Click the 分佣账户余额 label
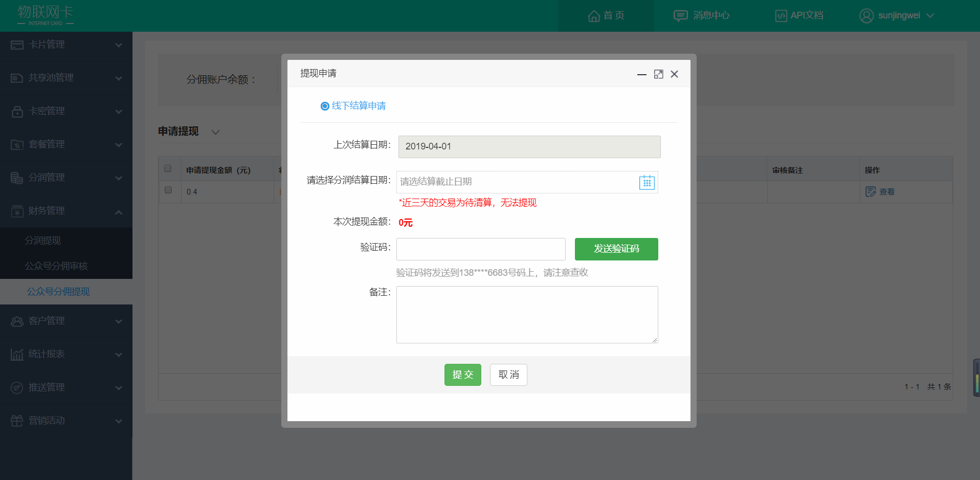This screenshot has width=980, height=480. coord(221,80)
